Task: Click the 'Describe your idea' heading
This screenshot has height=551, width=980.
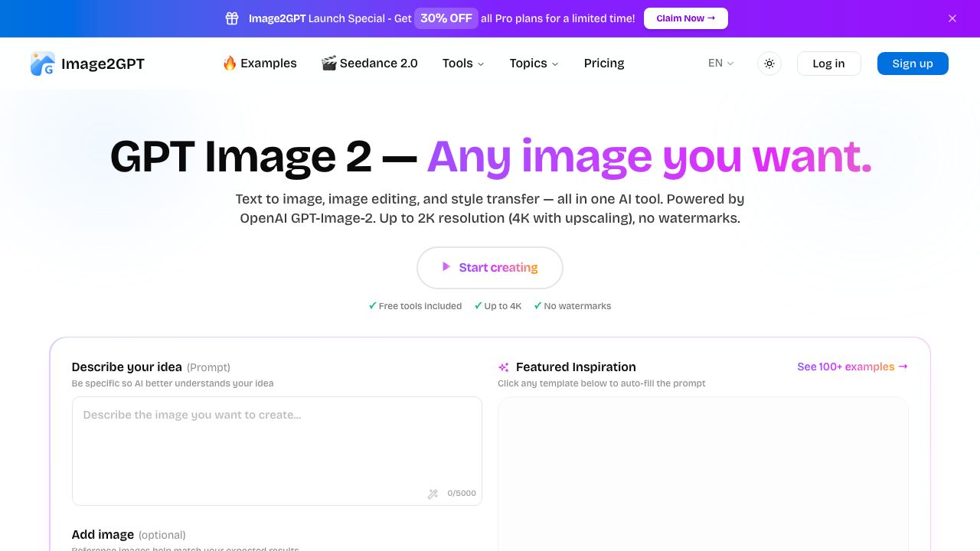Action: (127, 367)
